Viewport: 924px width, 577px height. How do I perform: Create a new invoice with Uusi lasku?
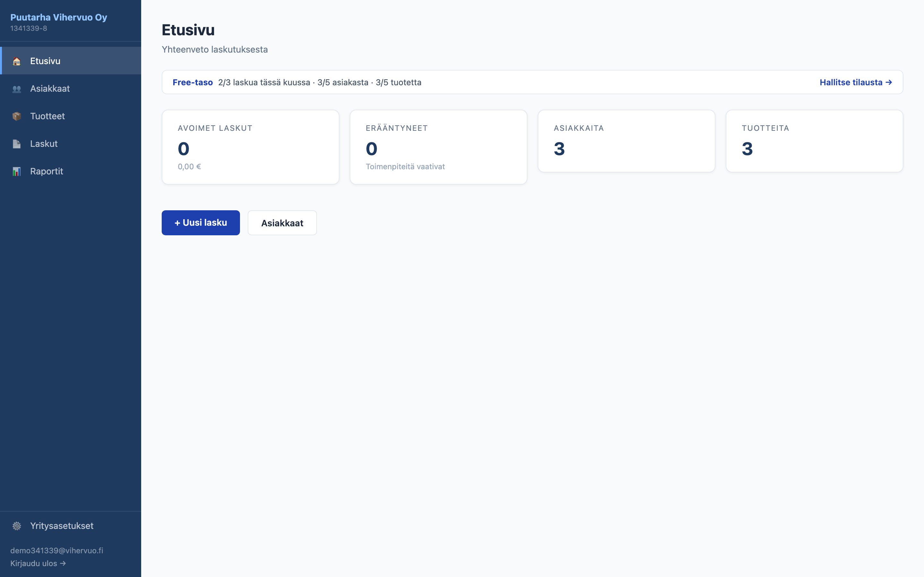coord(201,222)
